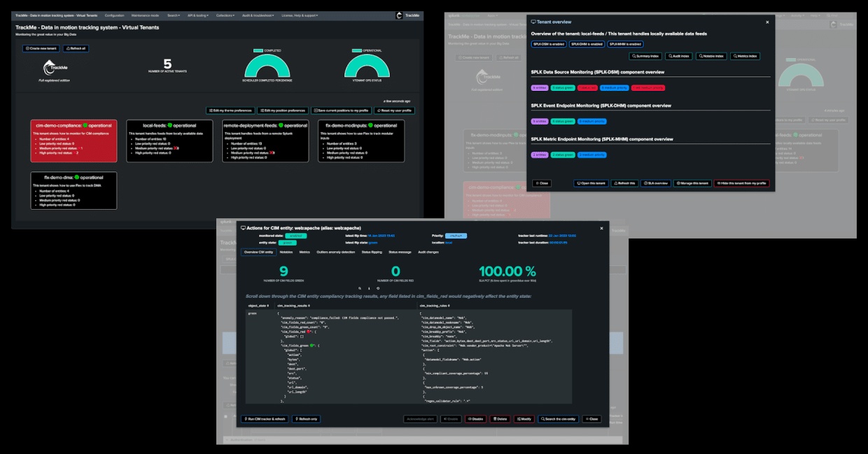
Task: Select the magnifier icon below the CIM counters
Action: pos(359,288)
